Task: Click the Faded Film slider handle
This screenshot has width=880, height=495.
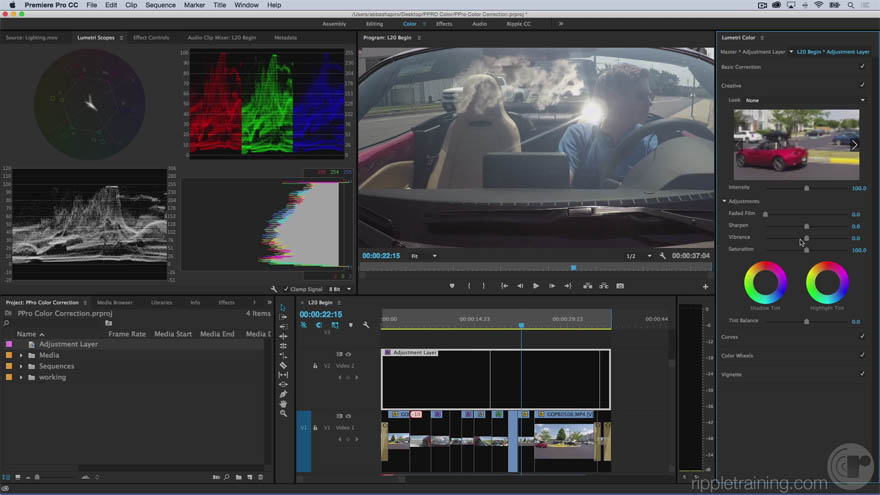Action: 766,214
